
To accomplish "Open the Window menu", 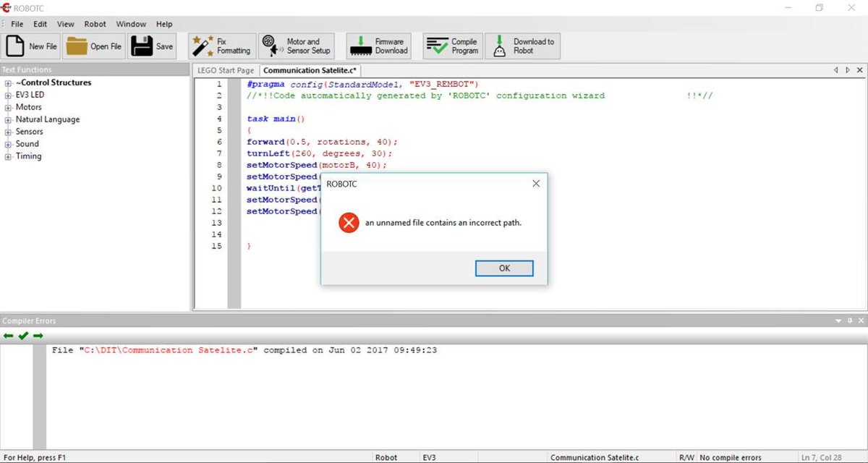I will [x=131, y=24].
